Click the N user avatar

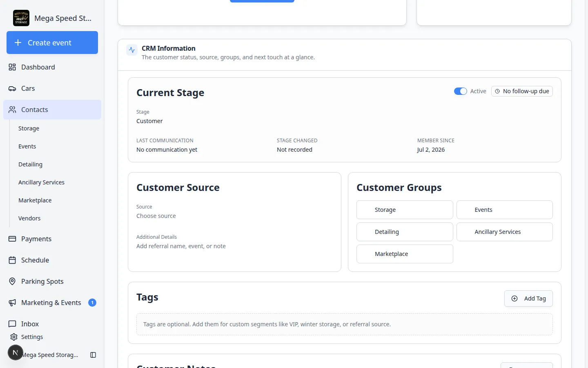pyautogui.click(x=16, y=352)
